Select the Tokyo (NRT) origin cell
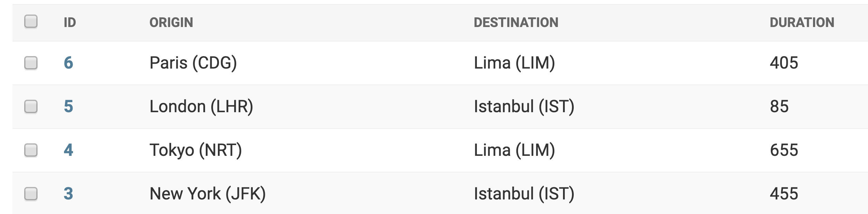This screenshot has width=868, height=214. pyautogui.click(x=195, y=150)
